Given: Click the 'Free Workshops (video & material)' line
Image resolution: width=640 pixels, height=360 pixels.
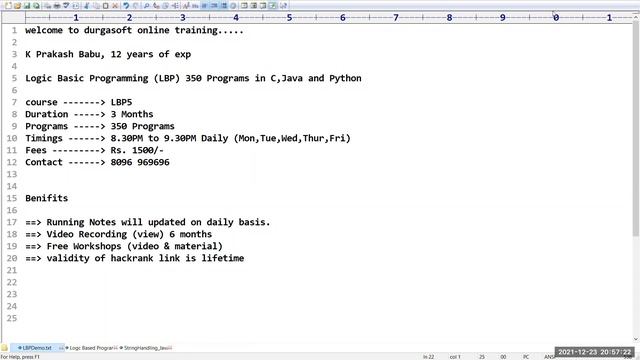Looking at the screenshot, I should point(124,246).
